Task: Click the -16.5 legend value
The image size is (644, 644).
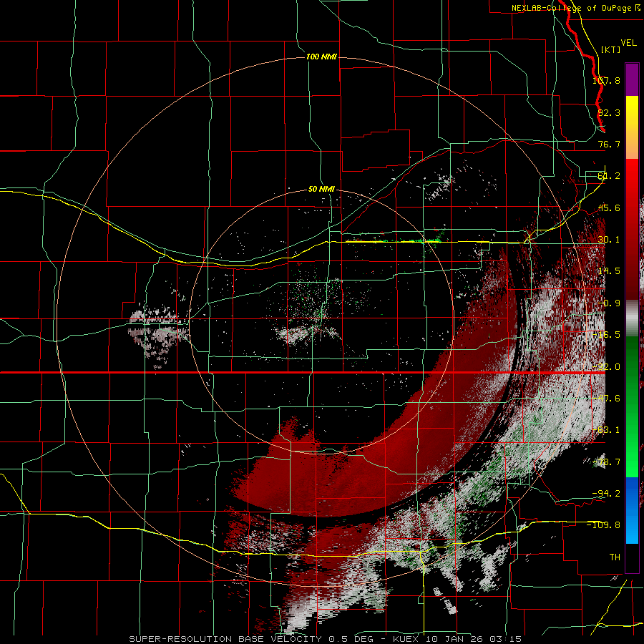Action: 606,335
